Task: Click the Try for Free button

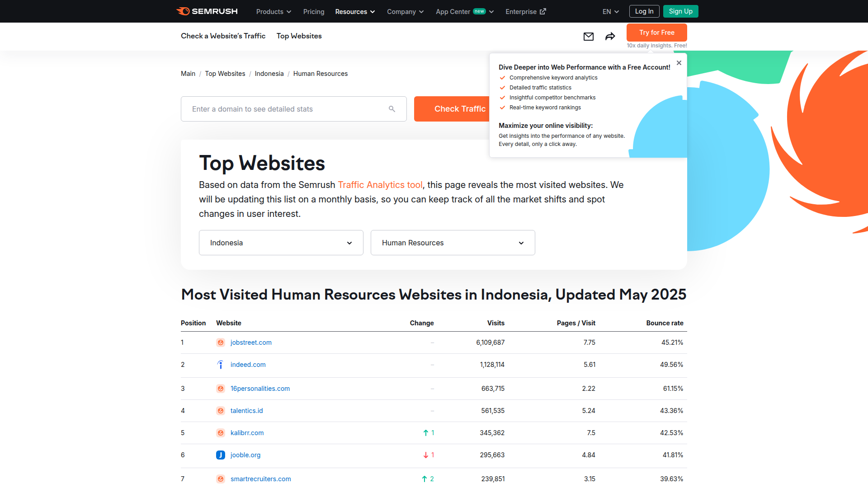Action: [x=657, y=33]
